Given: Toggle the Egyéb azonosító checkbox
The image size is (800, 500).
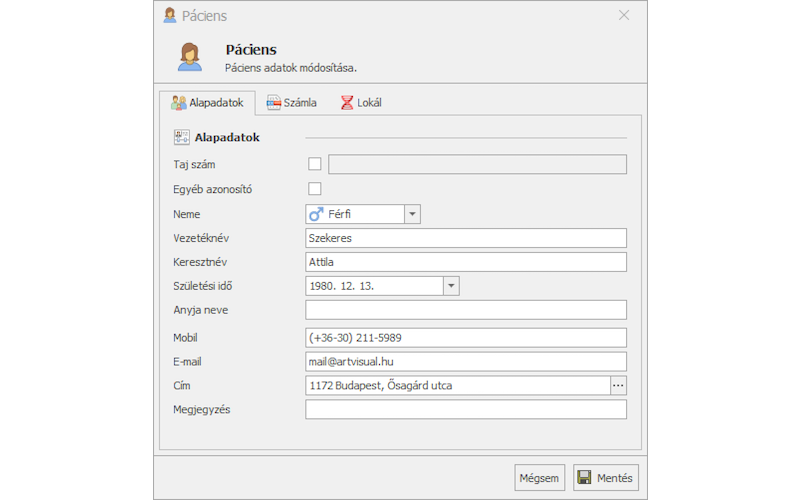Looking at the screenshot, I should click(x=315, y=189).
